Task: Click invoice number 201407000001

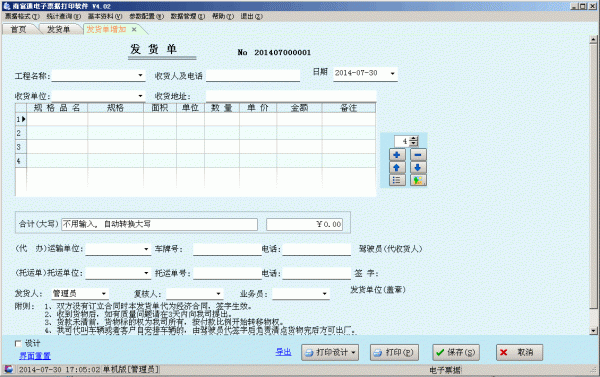Action: [x=282, y=52]
